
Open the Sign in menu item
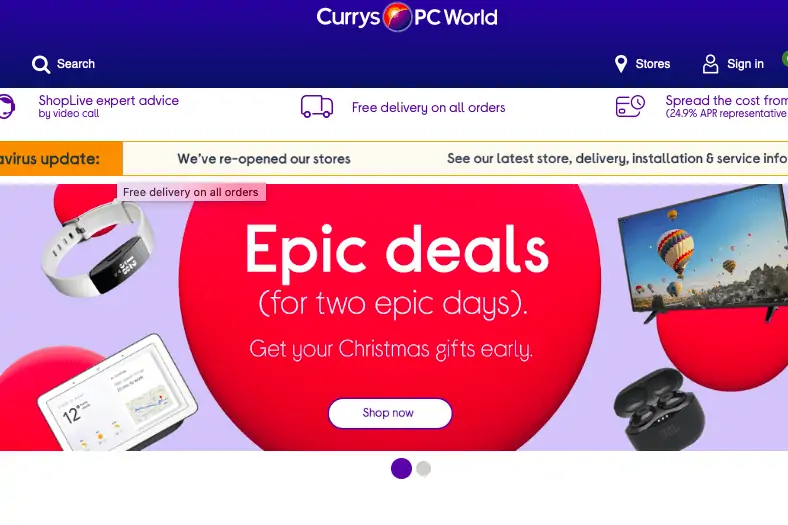click(745, 64)
